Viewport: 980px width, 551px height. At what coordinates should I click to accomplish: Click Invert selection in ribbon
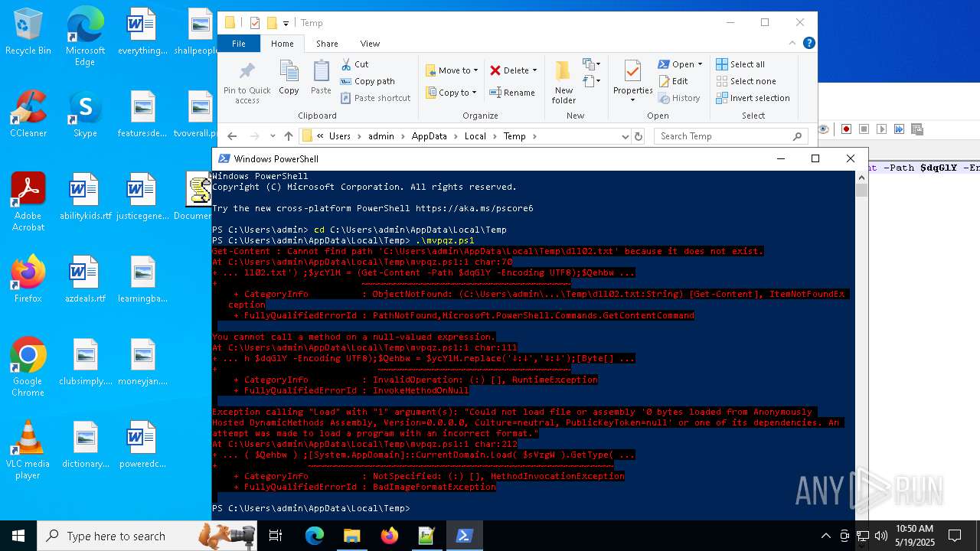click(x=753, y=98)
